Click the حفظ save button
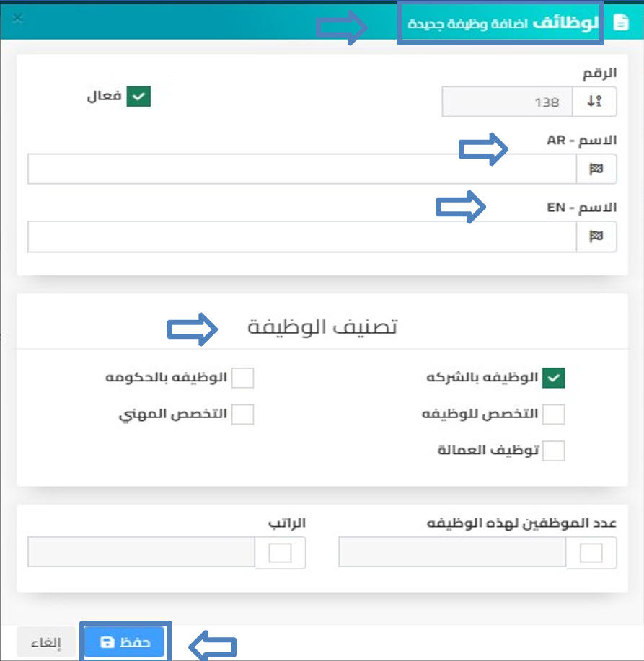Image resolution: width=644 pixels, height=661 pixels. (125, 642)
